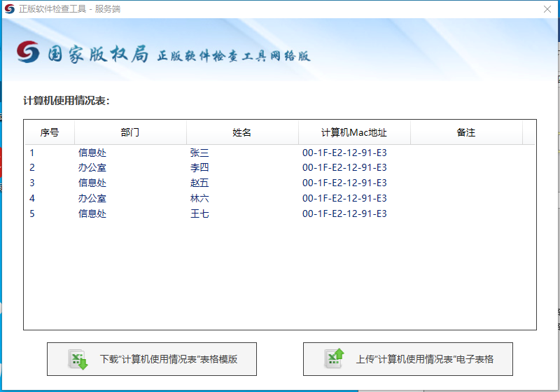Click the download template Excel icon
Screen dimensions: 560x392
coord(78,359)
